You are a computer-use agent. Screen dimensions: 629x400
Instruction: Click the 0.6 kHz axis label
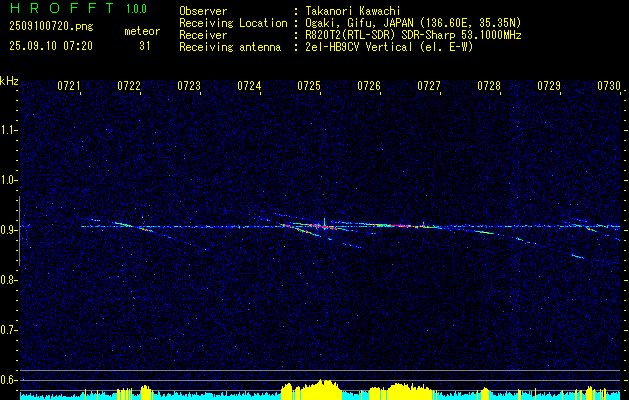point(9,380)
